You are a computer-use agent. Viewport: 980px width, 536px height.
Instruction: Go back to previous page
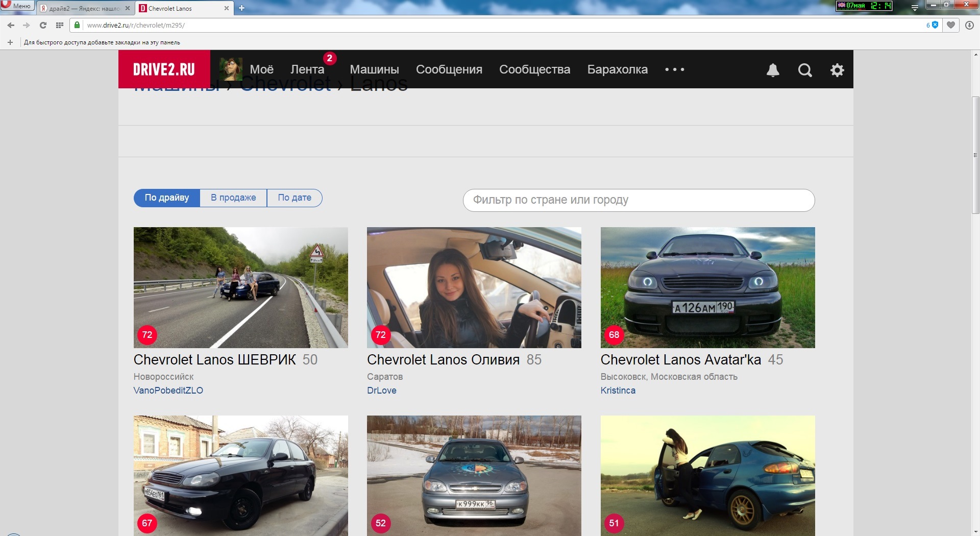[x=11, y=25]
